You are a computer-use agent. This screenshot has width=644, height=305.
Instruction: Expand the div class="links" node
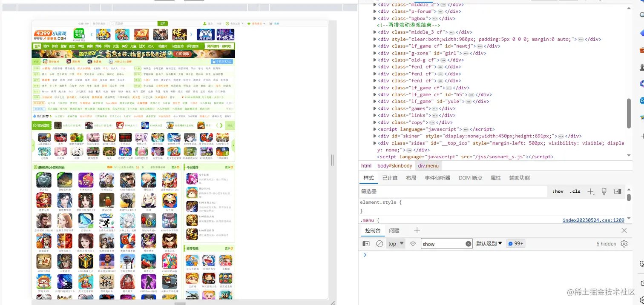375,115
